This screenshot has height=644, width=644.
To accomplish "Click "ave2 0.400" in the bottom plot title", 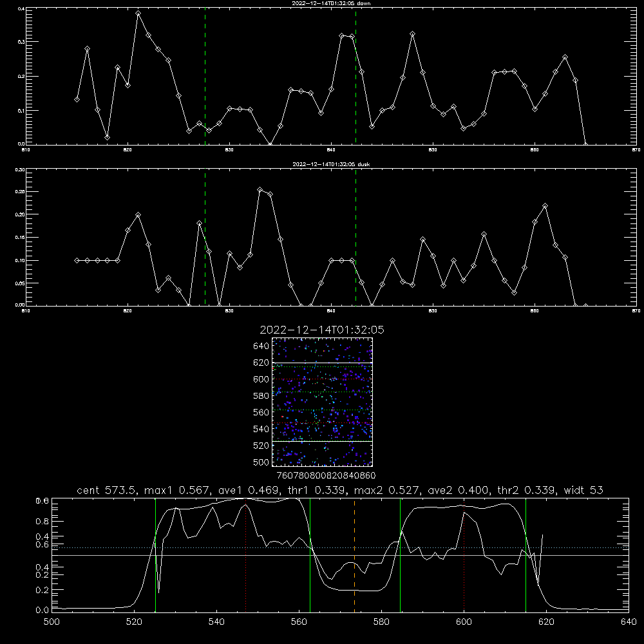I will 458,490.
